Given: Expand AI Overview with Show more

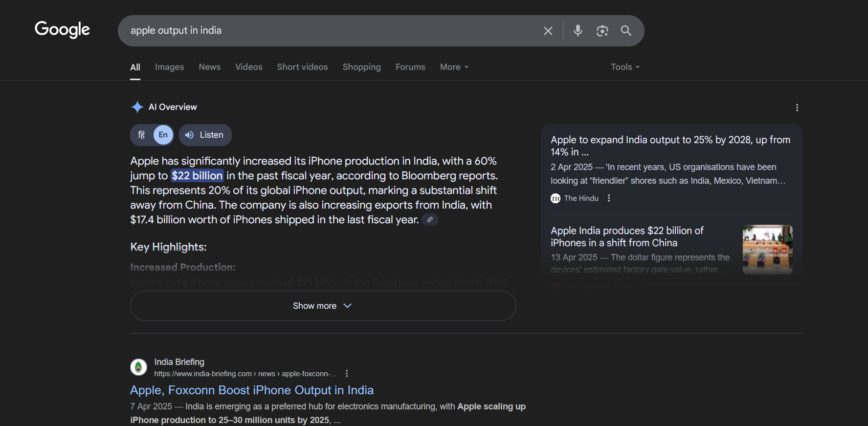Looking at the screenshot, I should point(323,306).
